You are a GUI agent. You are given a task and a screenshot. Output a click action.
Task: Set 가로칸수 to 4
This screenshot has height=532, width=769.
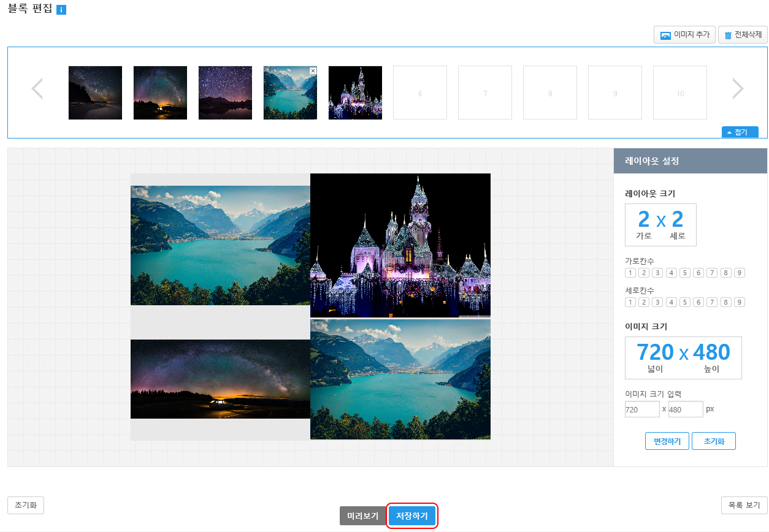[x=671, y=273]
